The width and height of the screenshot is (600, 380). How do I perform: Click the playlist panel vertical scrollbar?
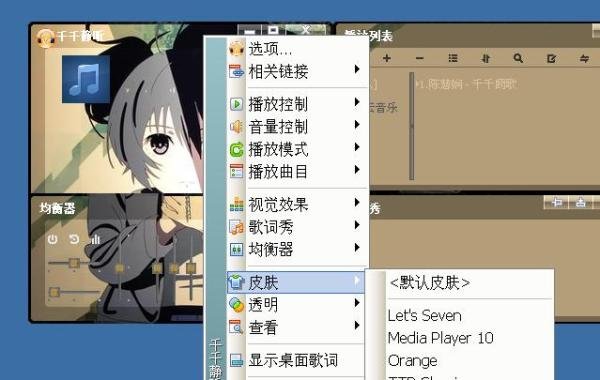tap(412, 126)
